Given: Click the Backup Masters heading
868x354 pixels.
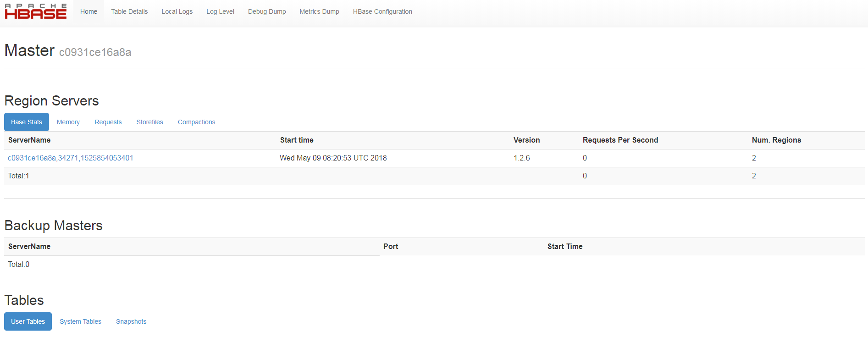Looking at the screenshot, I should tap(54, 226).
